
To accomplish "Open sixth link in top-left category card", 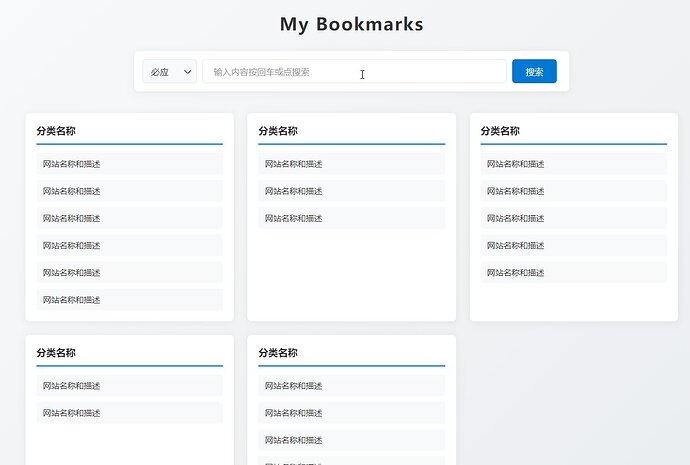I will (x=129, y=300).
